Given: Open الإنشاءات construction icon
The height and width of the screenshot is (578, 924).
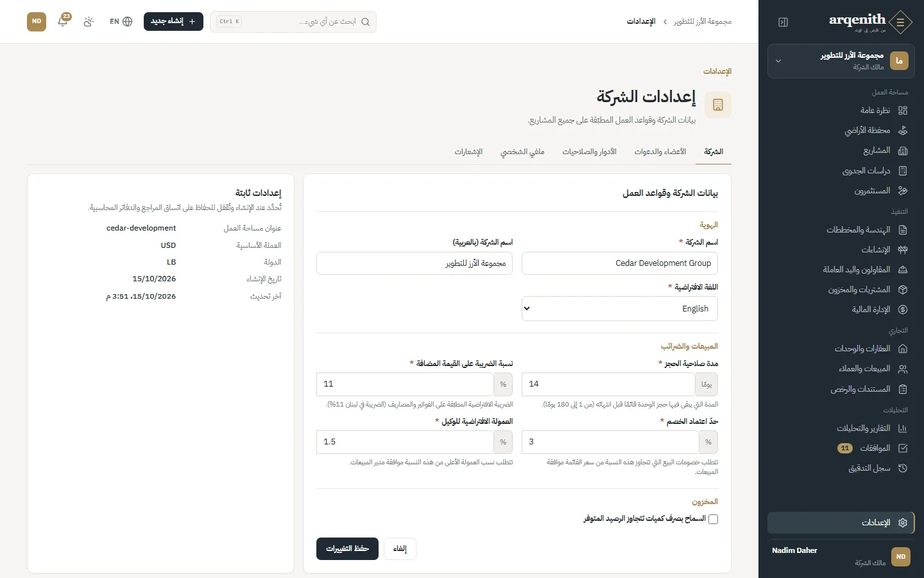Looking at the screenshot, I should pos(903,250).
